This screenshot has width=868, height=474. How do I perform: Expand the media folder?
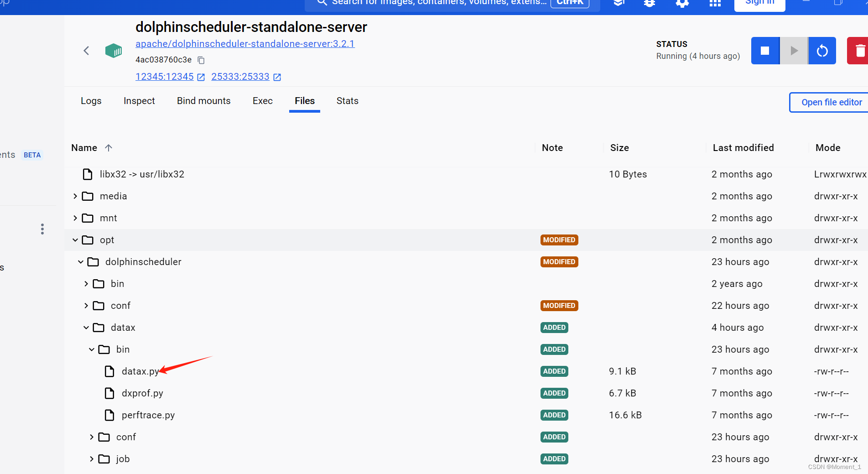pyautogui.click(x=75, y=196)
